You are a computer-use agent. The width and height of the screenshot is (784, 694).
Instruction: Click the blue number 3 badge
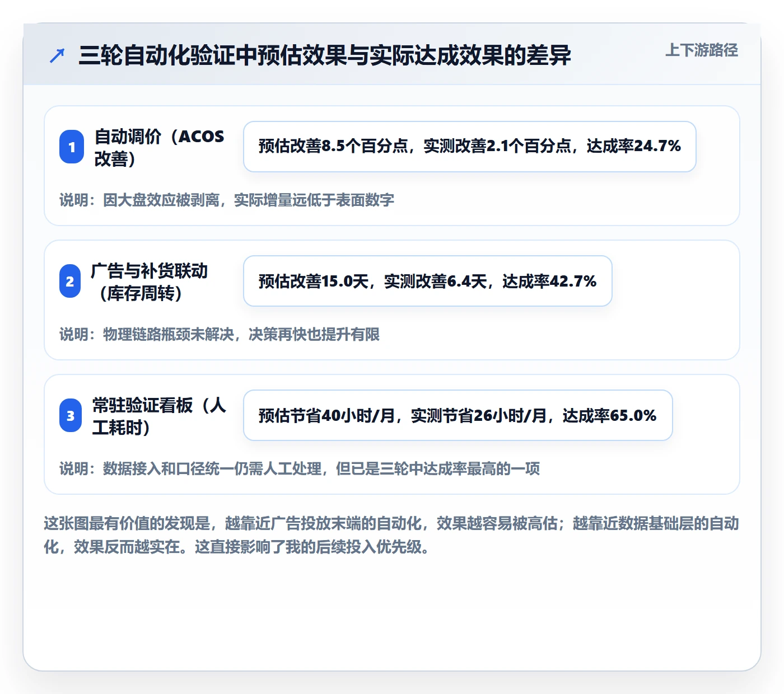point(71,415)
